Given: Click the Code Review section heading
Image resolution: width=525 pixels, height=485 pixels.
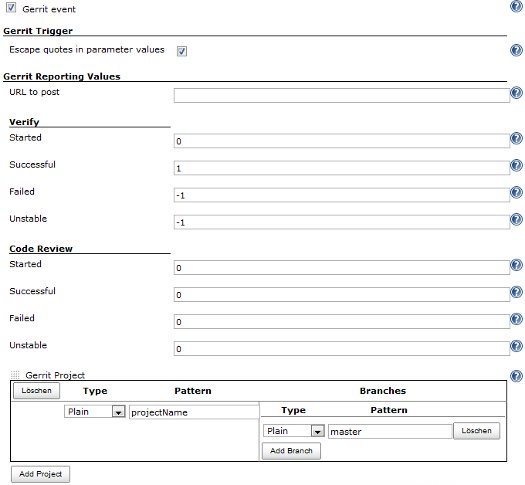Looking at the screenshot, I should point(41,249).
